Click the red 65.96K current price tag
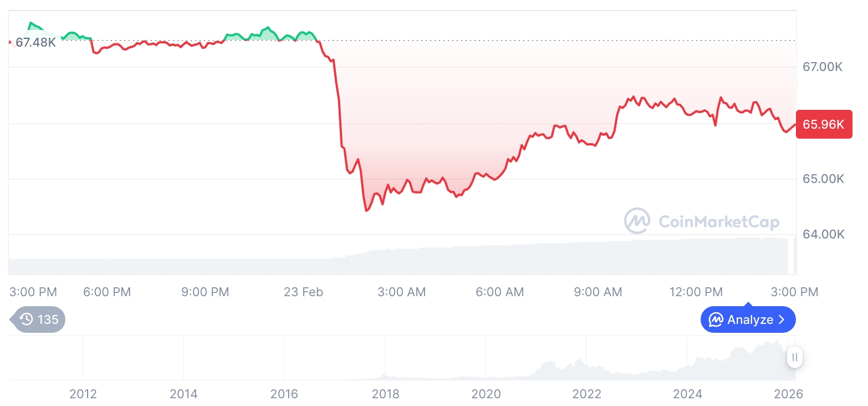Screen dimensions: 868x406 click(x=823, y=124)
